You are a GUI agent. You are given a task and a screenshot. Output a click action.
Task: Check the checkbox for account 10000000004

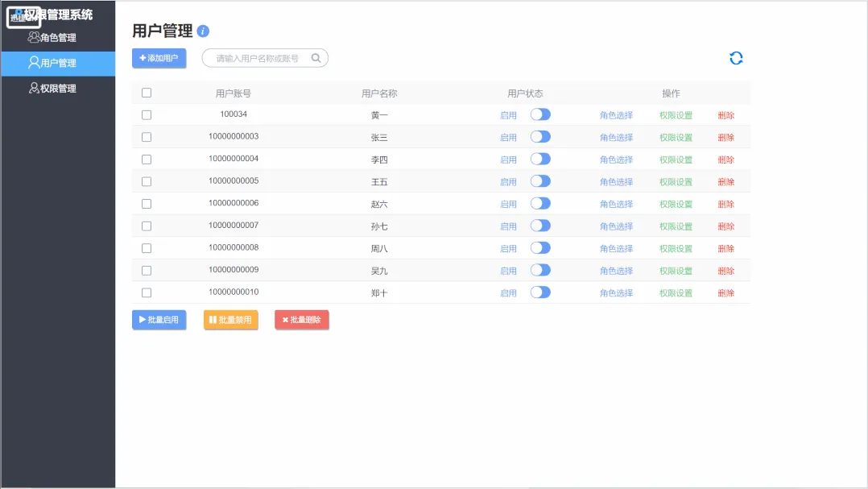(x=147, y=160)
